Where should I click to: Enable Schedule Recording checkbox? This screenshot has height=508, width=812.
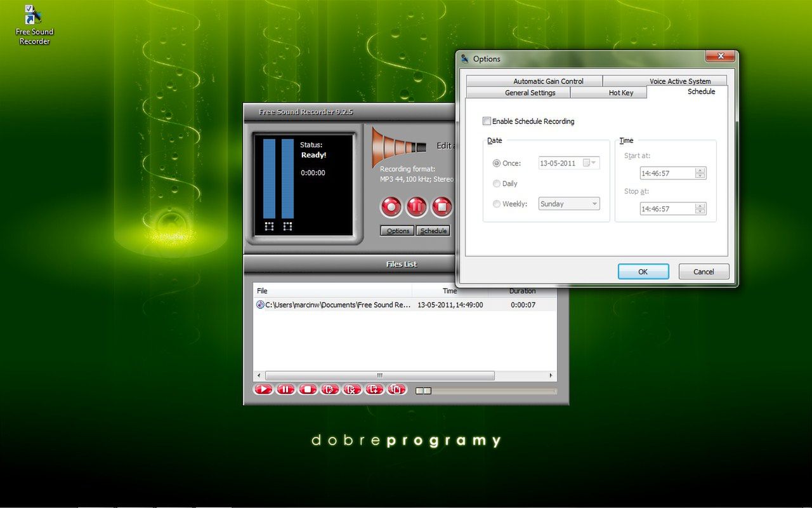coord(487,121)
